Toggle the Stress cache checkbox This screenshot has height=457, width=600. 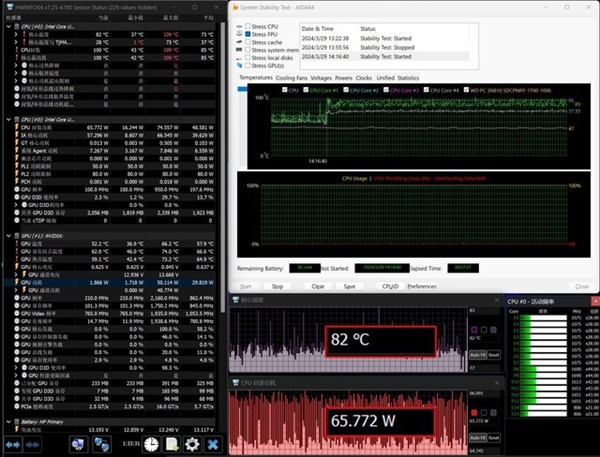[249, 42]
